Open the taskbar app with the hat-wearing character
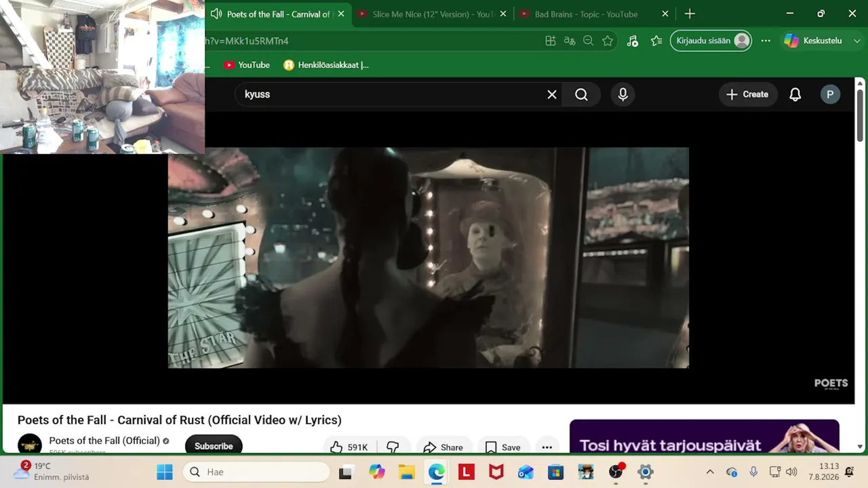The image size is (868, 488). 586,472
